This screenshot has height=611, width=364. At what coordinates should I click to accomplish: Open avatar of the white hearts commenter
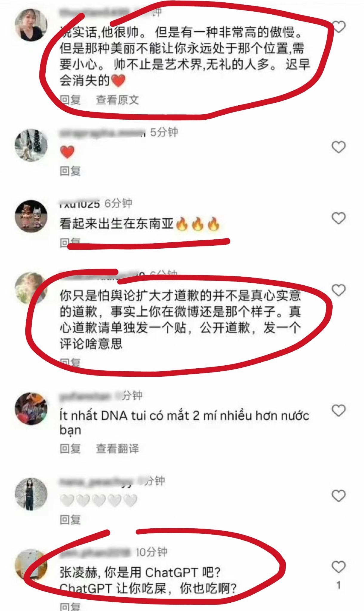[31, 494]
